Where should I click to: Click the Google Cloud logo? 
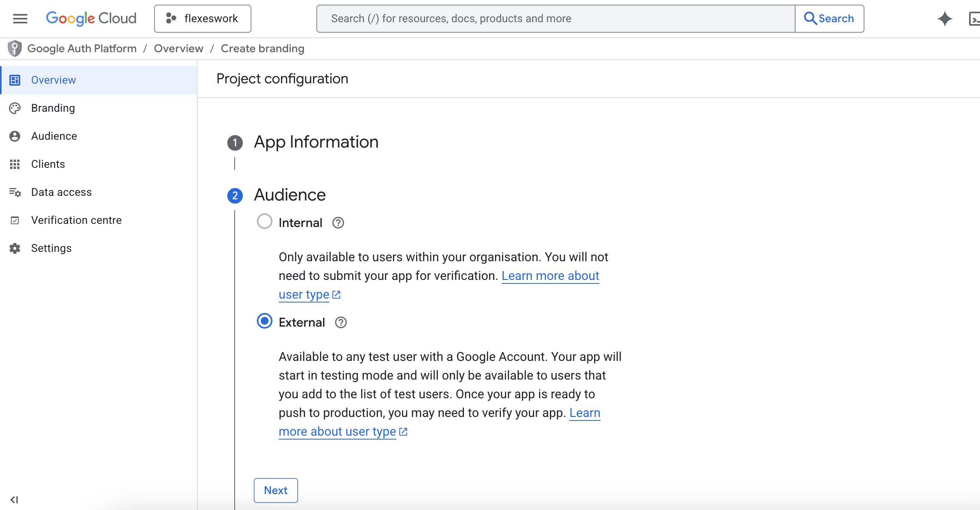(91, 18)
